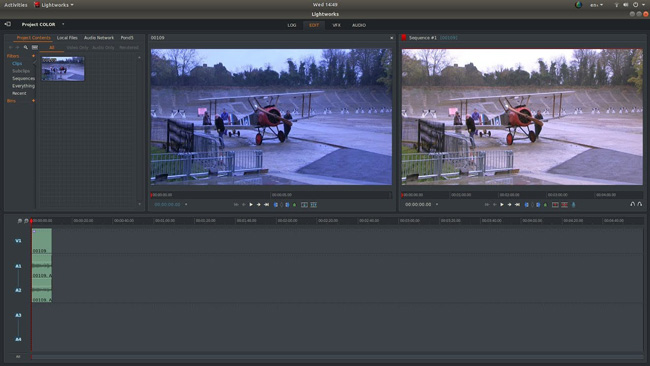
Task: Play the 00109 source clip viewer
Action: click(x=251, y=205)
